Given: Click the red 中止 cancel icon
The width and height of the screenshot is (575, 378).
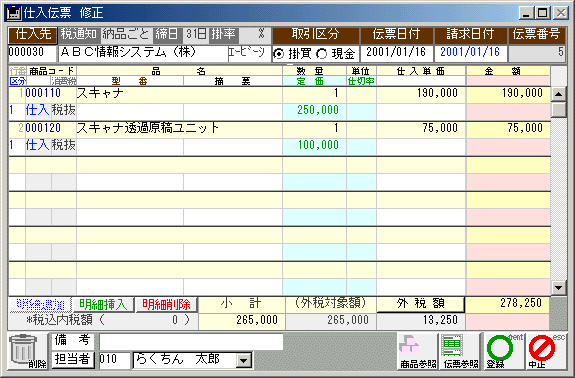Looking at the screenshot, I should coord(546,351).
